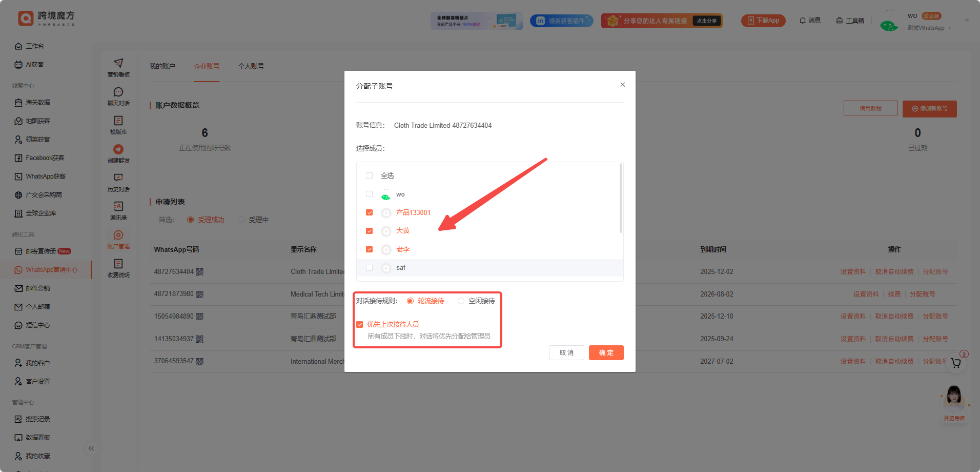Open the 通讯录 contacts icon
Image resolution: width=980 pixels, height=472 pixels.
pyautogui.click(x=118, y=207)
